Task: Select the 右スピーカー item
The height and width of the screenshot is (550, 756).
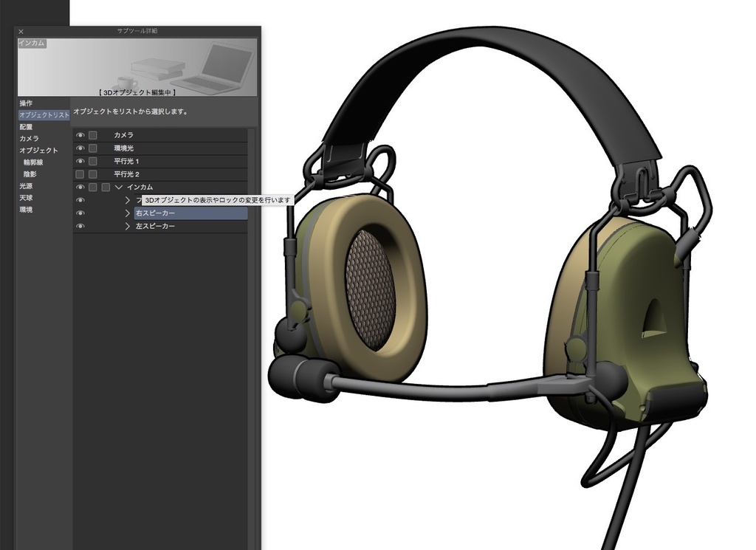Action: (191, 213)
